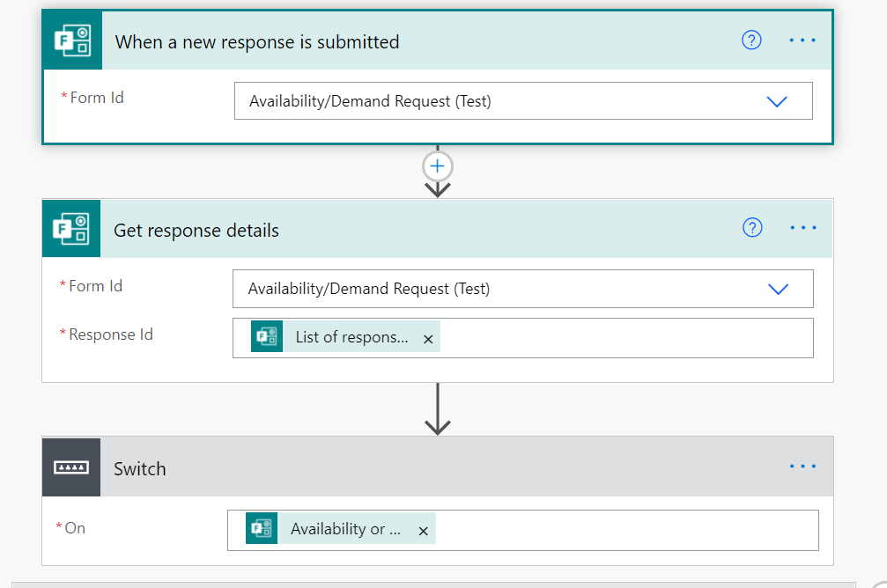Open the ellipsis menu of Get response details
This screenshot has width=887, height=588.
coord(802,227)
